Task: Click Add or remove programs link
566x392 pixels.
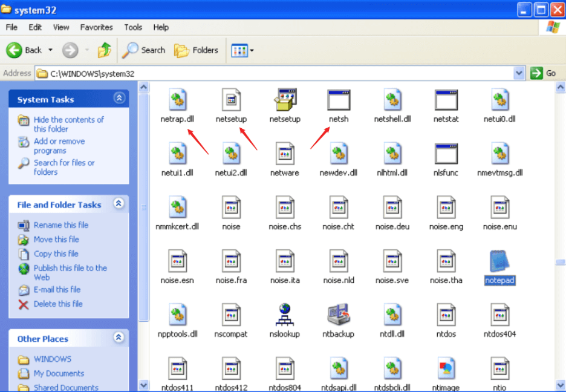Action: pos(59,146)
